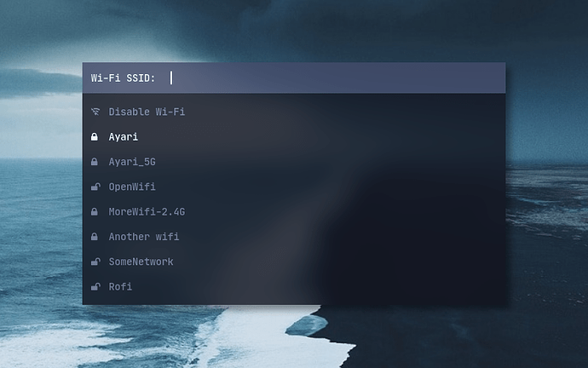588x368 pixels.
Task: Click the lock icon beside Ayari_5G
Action: click(95, 162)
